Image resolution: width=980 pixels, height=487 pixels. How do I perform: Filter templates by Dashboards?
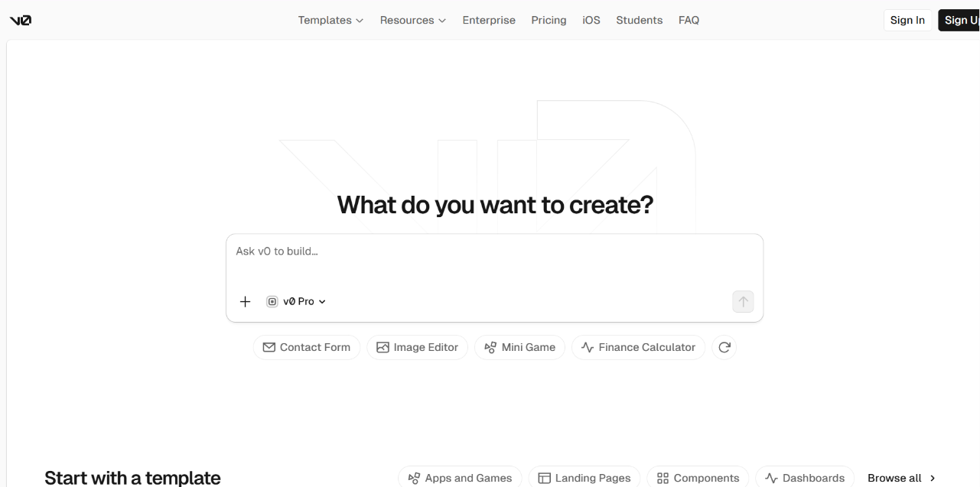[805, 478]
